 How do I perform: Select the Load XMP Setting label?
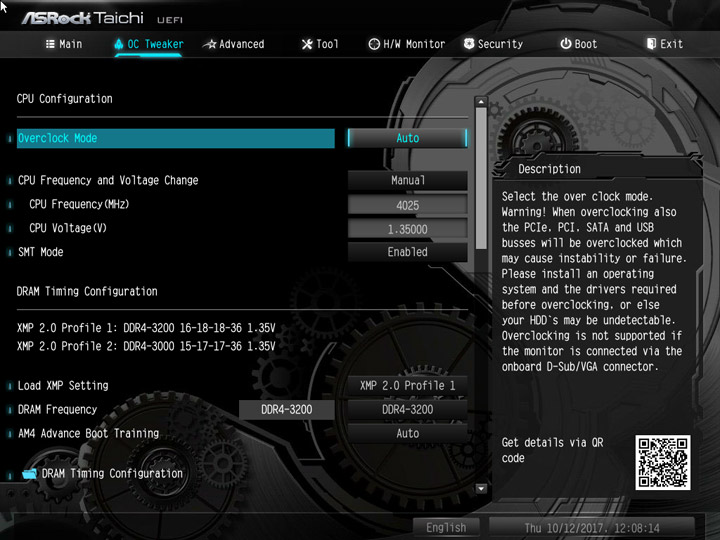pyautogui.click(x=63, y=386)
